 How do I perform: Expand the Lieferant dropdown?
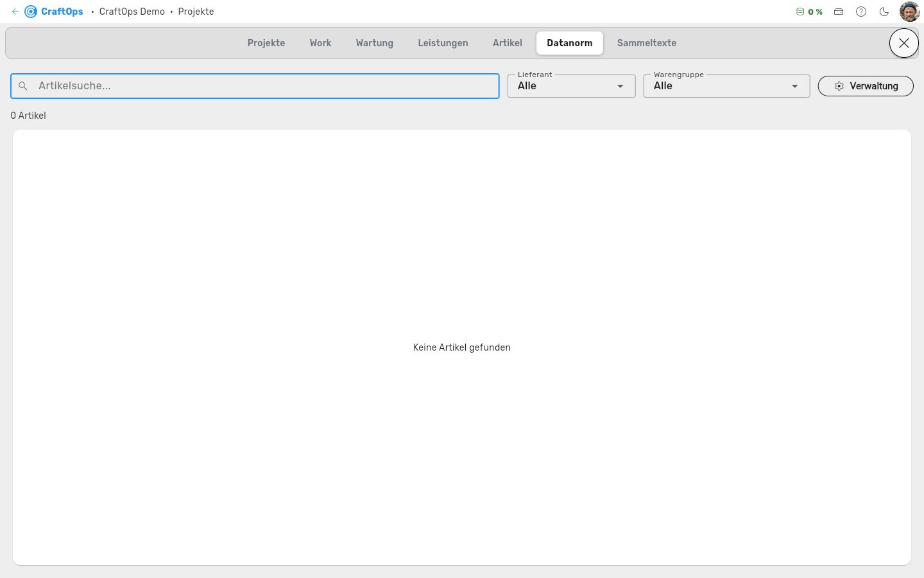point(571,86)
